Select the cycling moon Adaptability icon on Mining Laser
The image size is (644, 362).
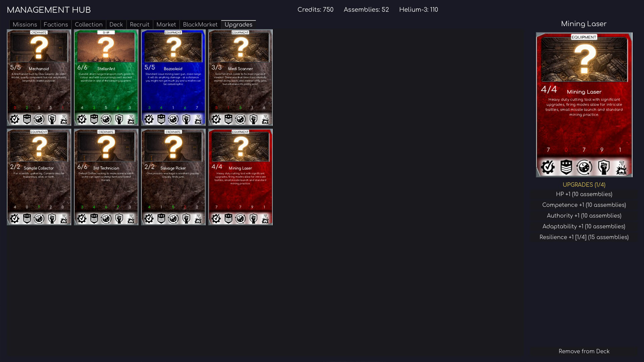pos(585,168)
